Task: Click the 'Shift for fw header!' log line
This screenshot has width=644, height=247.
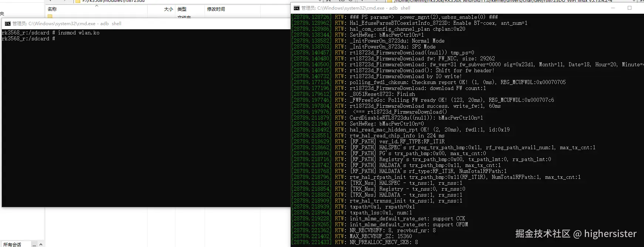Action: point(393,70)
